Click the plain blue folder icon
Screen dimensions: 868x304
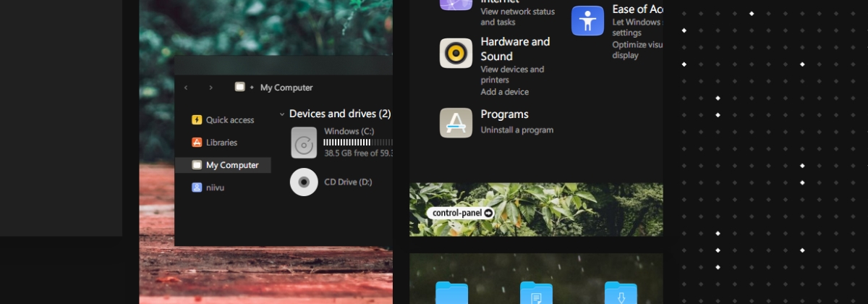[x=452, y=292]
